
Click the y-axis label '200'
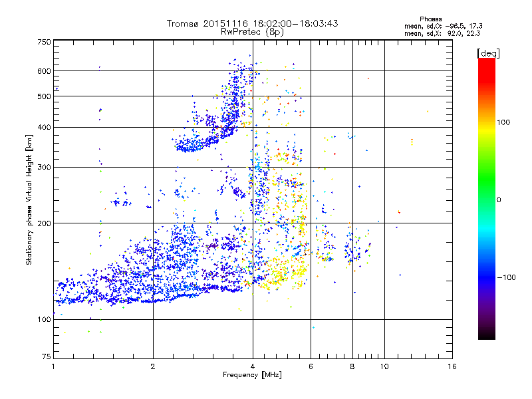pos(44,223)
